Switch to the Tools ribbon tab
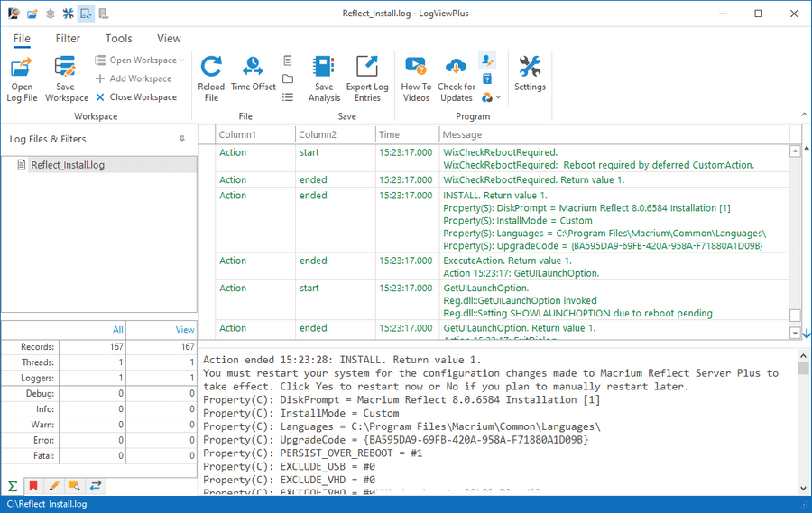The height and width of the screenshot is (513, 812). pyautogui.click(x=118, y=38)
